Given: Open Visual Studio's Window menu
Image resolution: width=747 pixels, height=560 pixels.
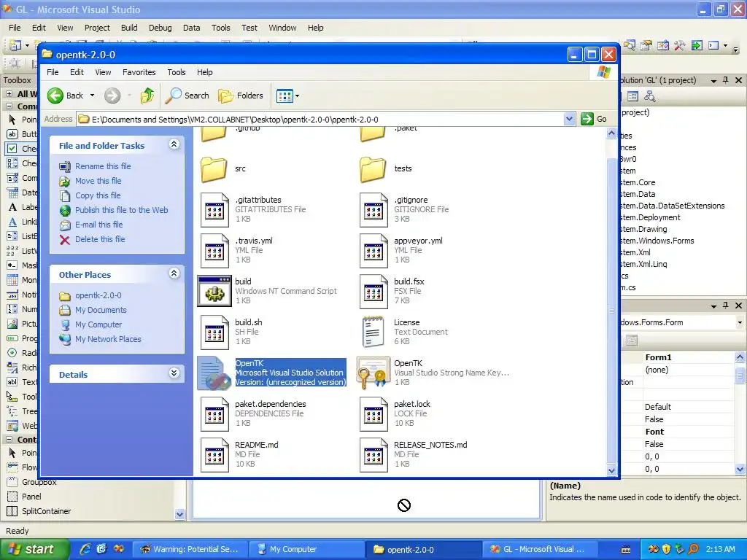Looking at the screenshot, I should tap(282, 28).
